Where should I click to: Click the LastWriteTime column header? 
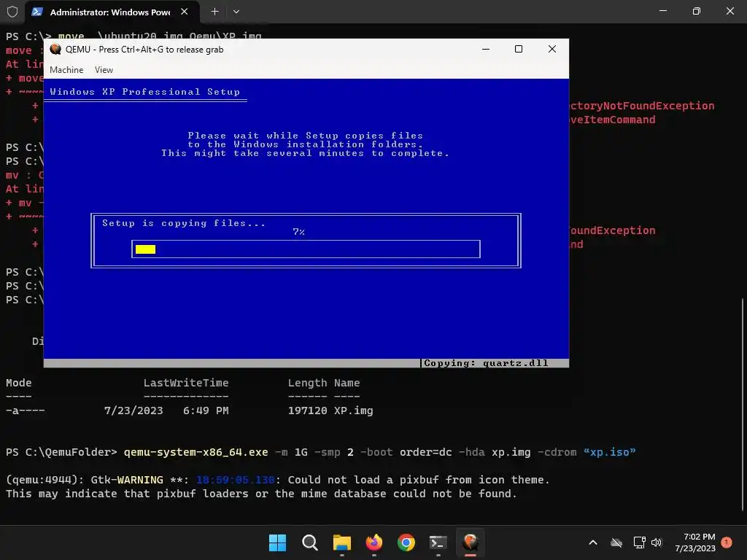(186, 383)
